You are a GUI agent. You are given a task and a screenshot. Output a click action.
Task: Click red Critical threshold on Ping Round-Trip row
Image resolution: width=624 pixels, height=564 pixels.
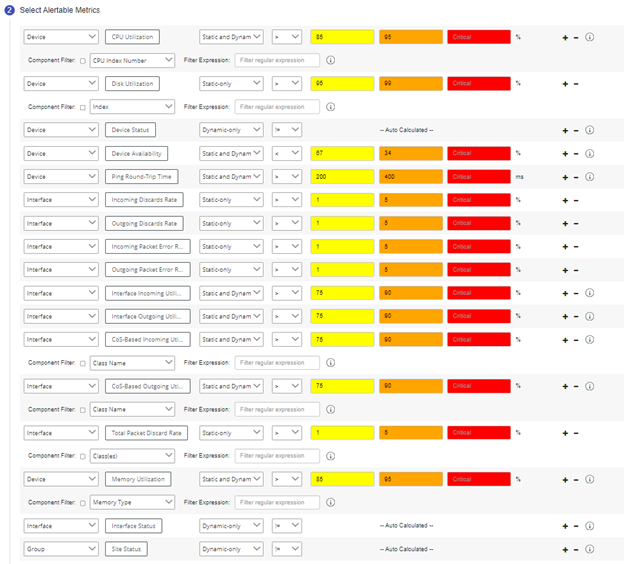(x=478, y=177)
